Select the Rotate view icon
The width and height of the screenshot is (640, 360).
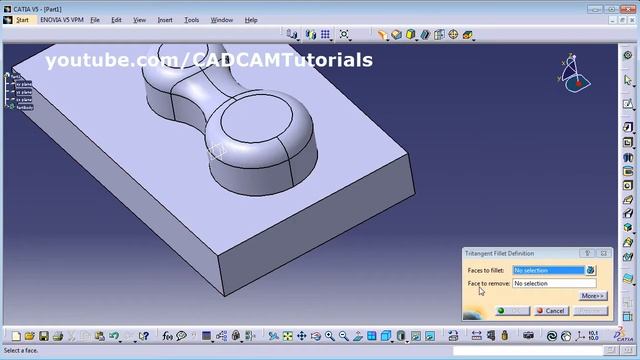[x=316, y=336]
